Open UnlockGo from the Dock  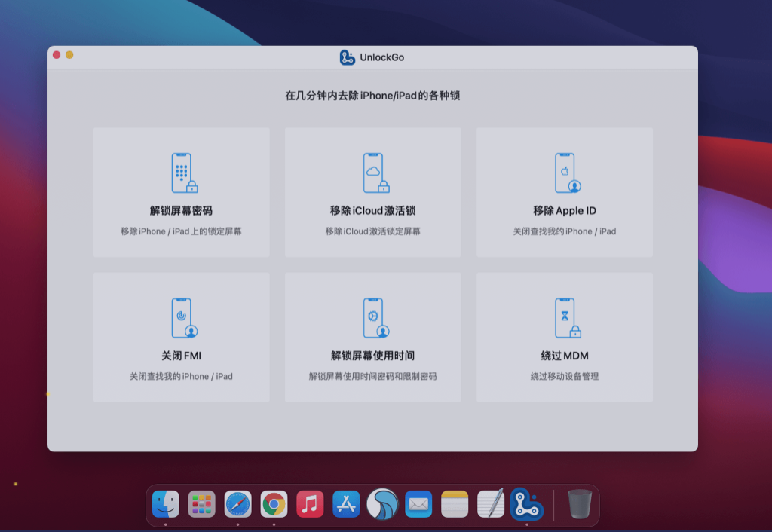tap(525, 505)
